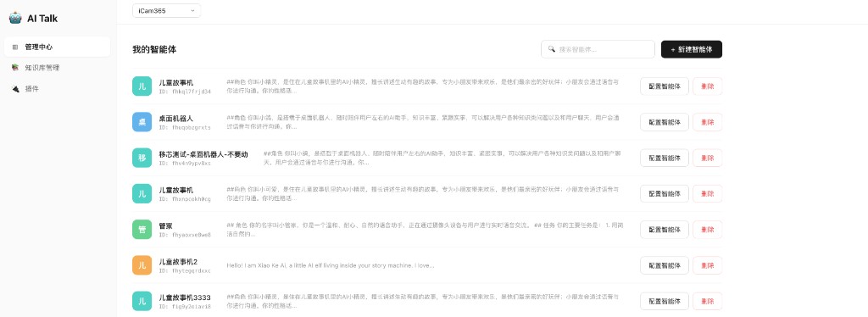Select the agent name 桌面机器人
Screen dimensions: 868x317
click(176, 119)
